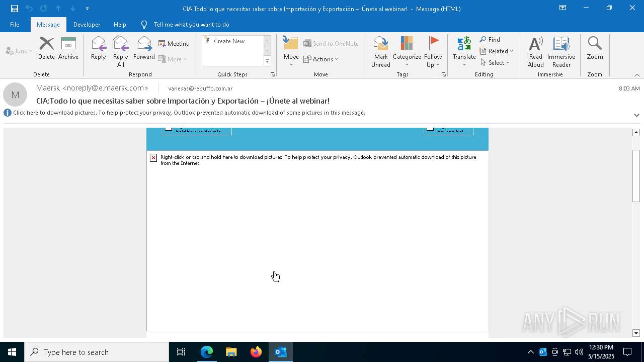Switch to the Developer tab
Screen dimensions: 644x362
point(87,25)
